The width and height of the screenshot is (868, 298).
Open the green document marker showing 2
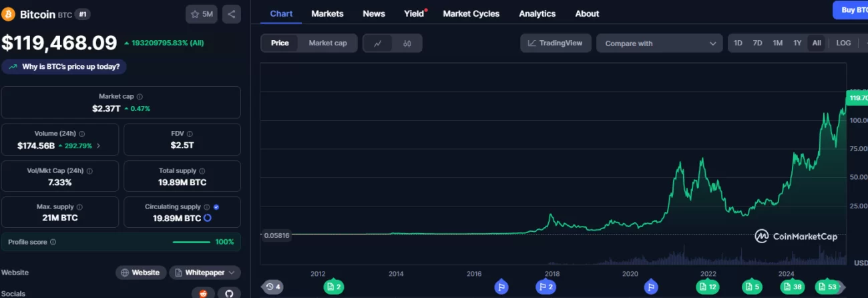pos(334,287)
